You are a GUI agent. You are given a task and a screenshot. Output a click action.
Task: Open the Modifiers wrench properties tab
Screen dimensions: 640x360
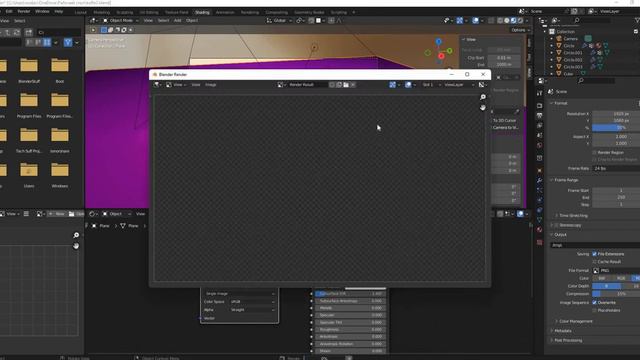(540, 180)
